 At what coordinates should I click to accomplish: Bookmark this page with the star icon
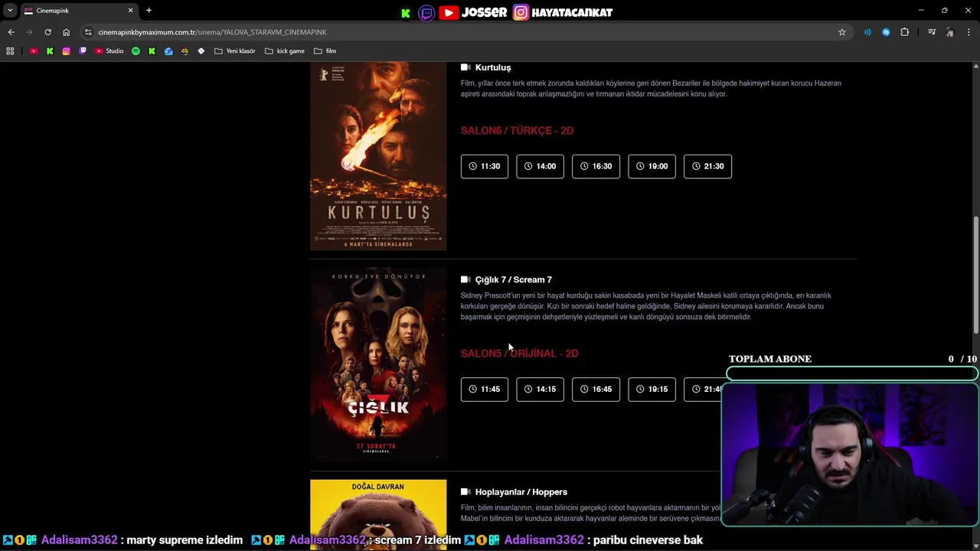pos(842,32)
